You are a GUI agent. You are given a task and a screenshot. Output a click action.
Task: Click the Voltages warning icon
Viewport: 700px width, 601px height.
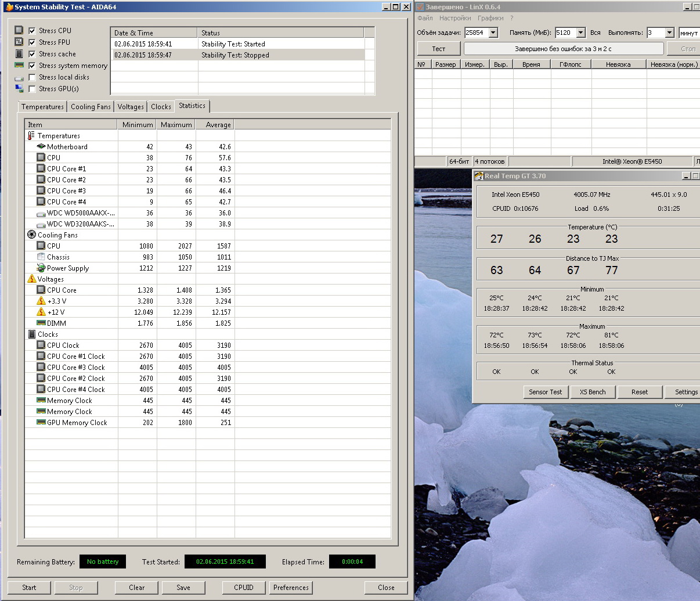(31, 279)
